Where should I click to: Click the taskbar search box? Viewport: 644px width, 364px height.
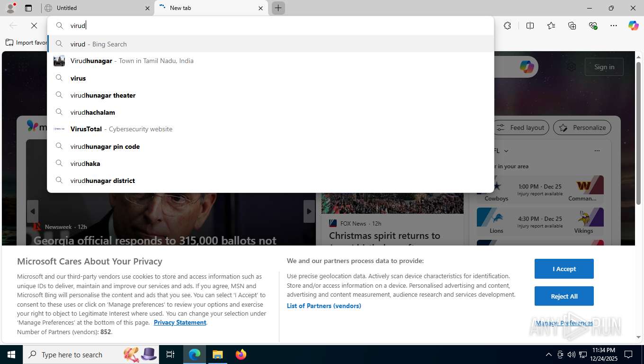(91, 355)
